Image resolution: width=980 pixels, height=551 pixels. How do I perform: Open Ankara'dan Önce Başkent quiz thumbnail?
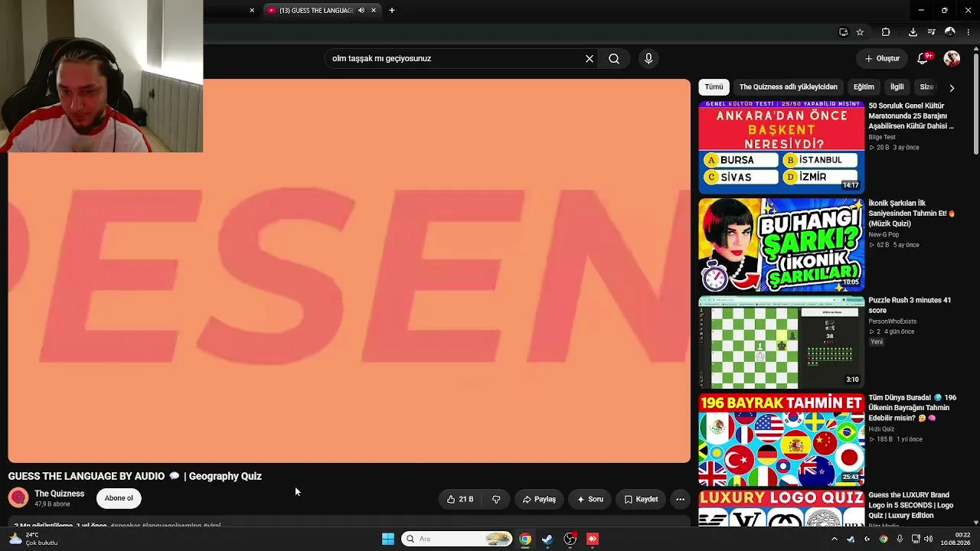(x=782, y=147)
